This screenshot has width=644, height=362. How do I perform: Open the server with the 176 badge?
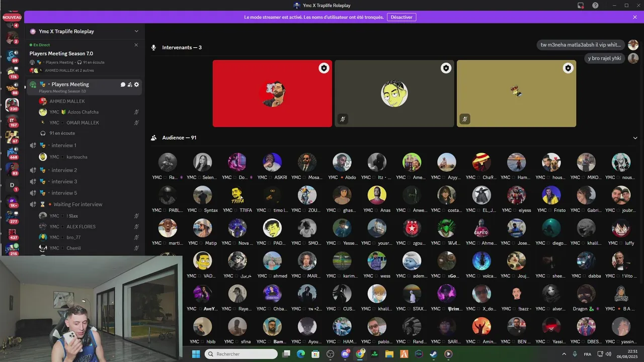pos(12,72)
